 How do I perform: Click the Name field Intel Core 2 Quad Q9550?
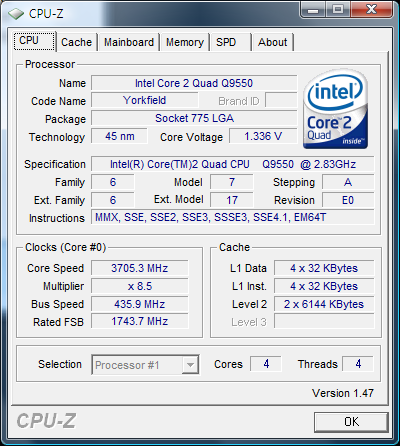point(194,83)
